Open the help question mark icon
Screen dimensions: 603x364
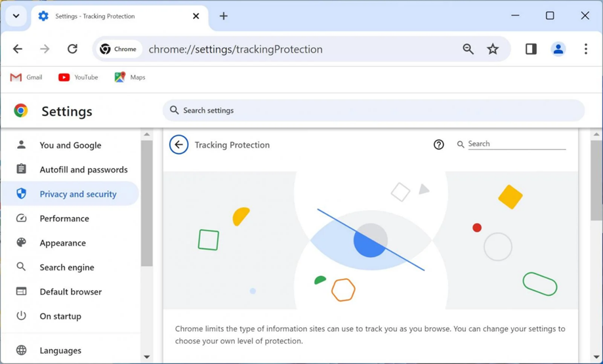coord(439,145)
